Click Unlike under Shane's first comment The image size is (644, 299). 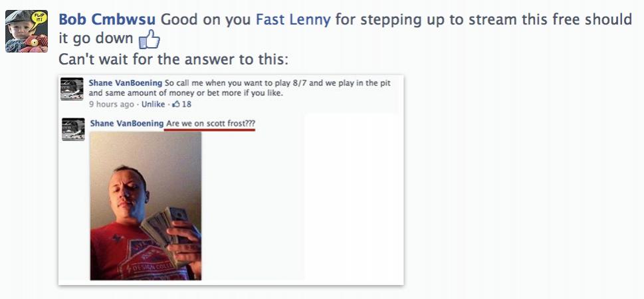pos(154,104)
